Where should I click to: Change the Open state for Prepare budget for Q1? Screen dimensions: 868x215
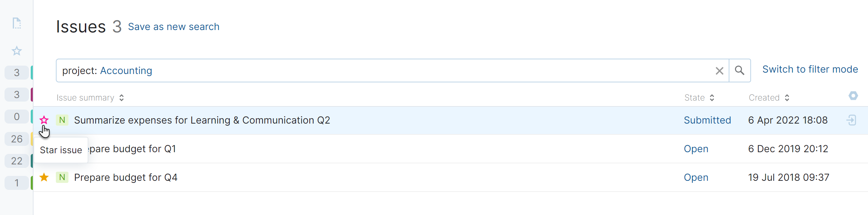pyautogui.click(x=696, y=149)
